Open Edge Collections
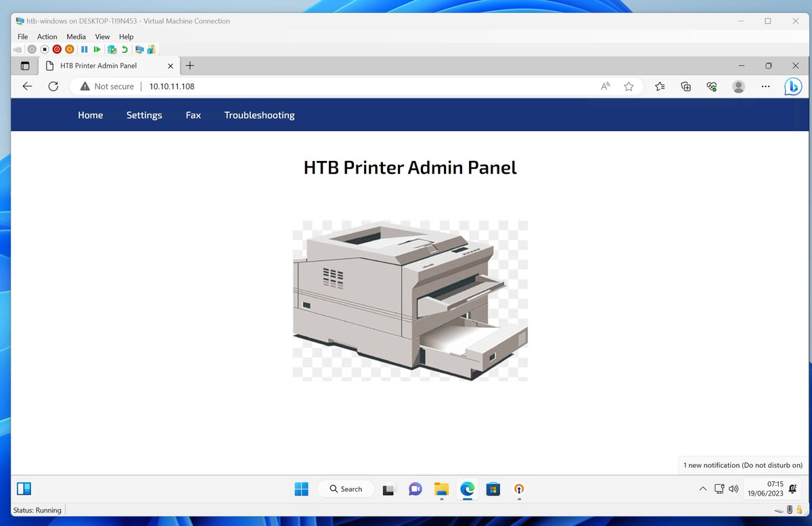 tap(685, 86)
